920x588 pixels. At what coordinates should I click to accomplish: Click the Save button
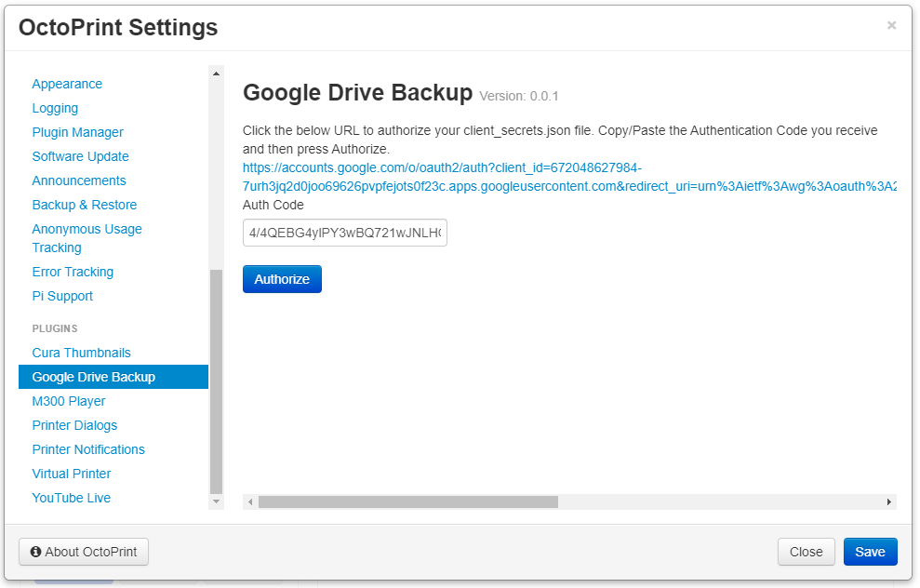[870, 552]
